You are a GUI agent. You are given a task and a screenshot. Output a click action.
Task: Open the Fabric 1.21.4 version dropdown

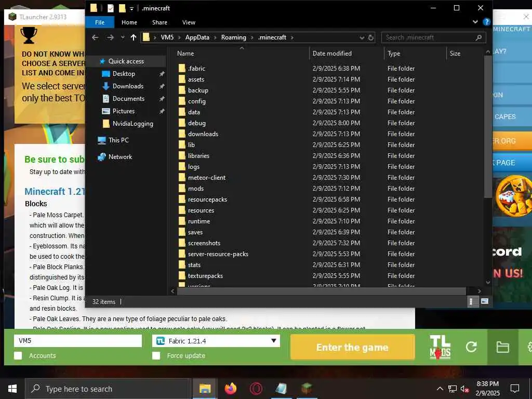pos(216,341)
